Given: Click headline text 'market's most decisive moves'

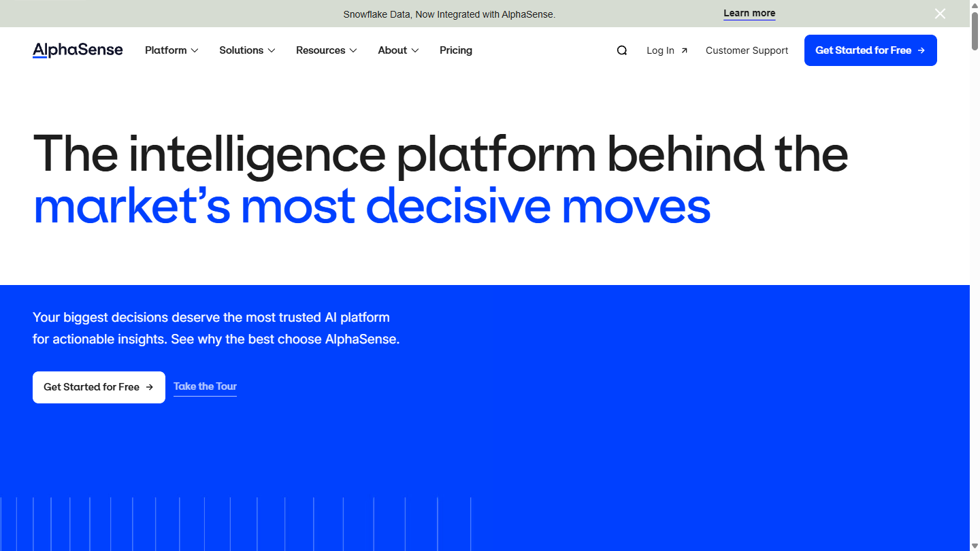Looking at the screenshot, I should [372, 206].
